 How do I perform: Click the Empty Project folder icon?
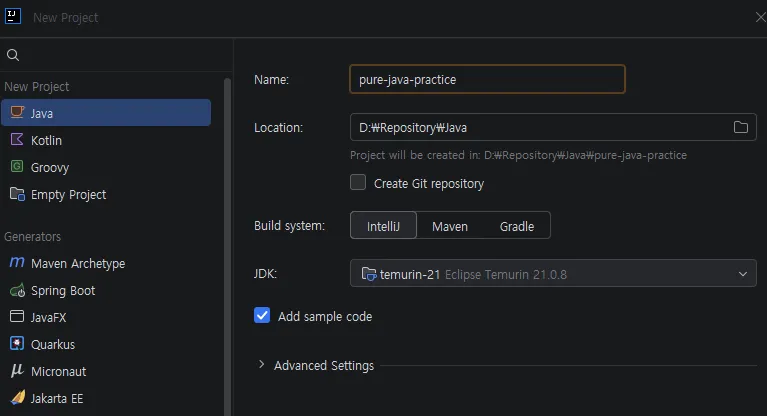pos(17,194)
